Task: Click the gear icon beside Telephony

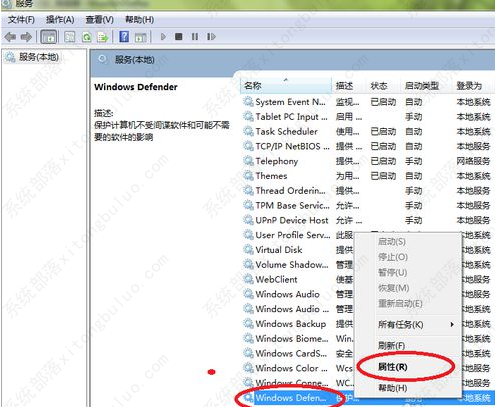Action: pyautogui.click(x=248, y=160)
